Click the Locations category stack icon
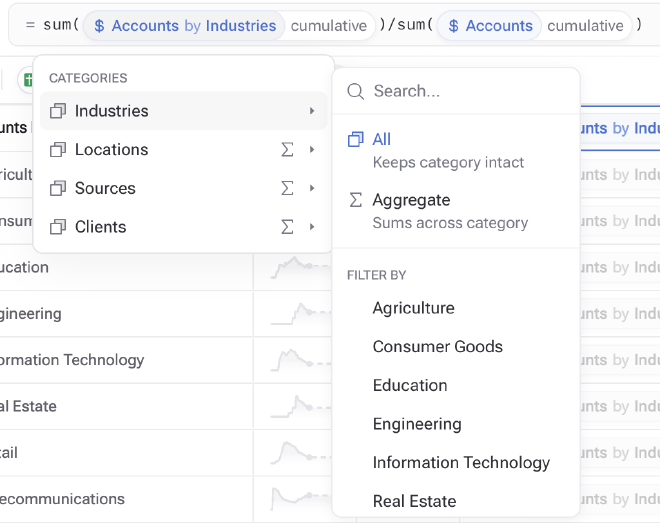This screenshot has width=660, height=523. point(58,150)
